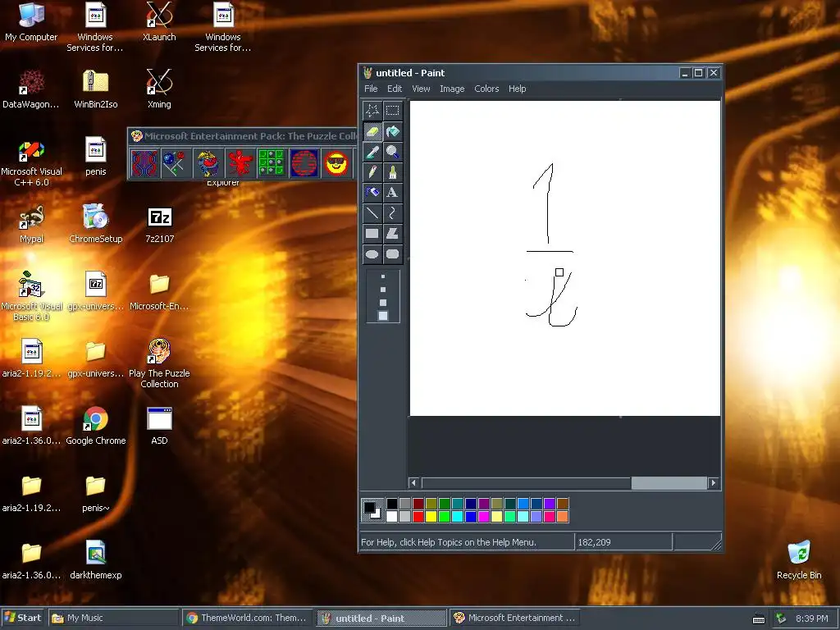Pick the orange swatch at palette end
This screenshot has height=630, width=840.
[563, 517]
